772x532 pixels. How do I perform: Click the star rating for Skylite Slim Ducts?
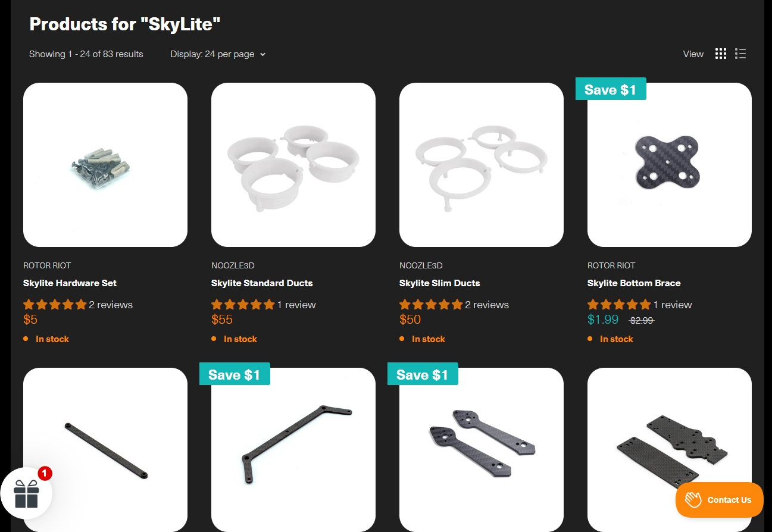(431, 305)
